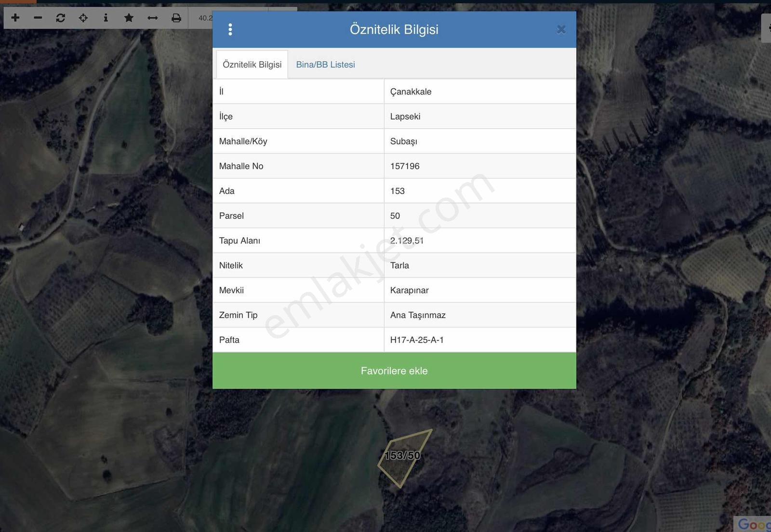Viewport: 771px width, 532px height.
Task: Click the İlçe label cell
Action: pyautogui.click(x=298, y=116)
